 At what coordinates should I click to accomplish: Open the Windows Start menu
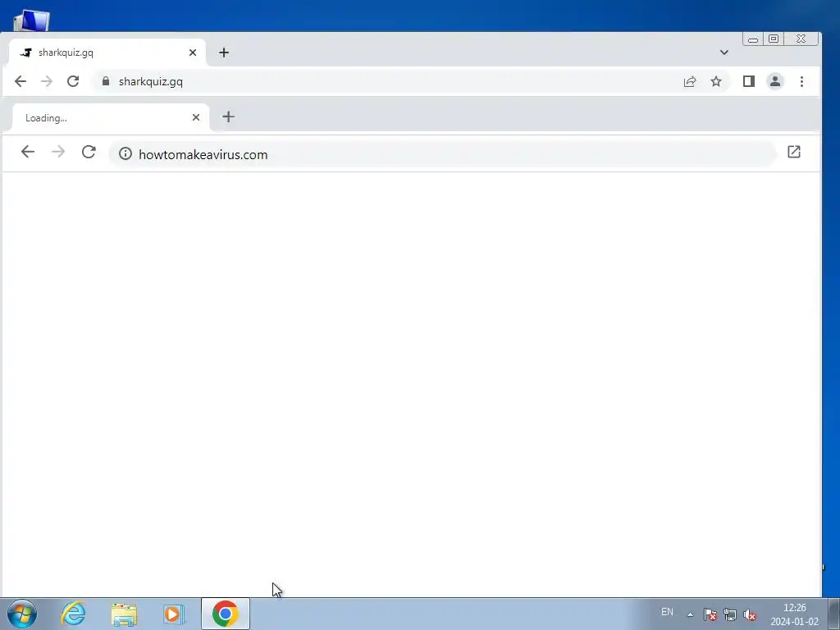point(22,614)
